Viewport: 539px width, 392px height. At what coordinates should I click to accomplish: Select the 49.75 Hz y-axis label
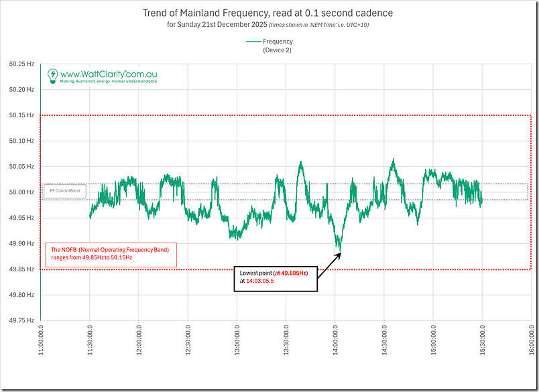coord(21,320)
